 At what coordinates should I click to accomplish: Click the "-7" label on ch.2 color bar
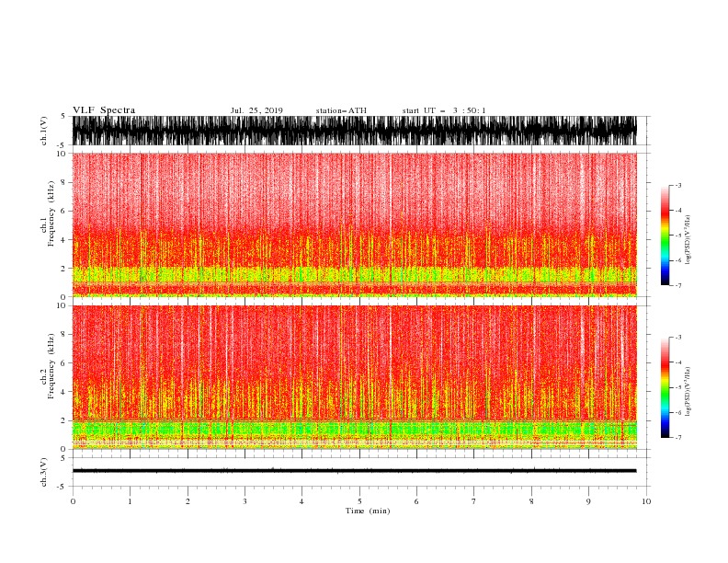click(x=678, y=438)
